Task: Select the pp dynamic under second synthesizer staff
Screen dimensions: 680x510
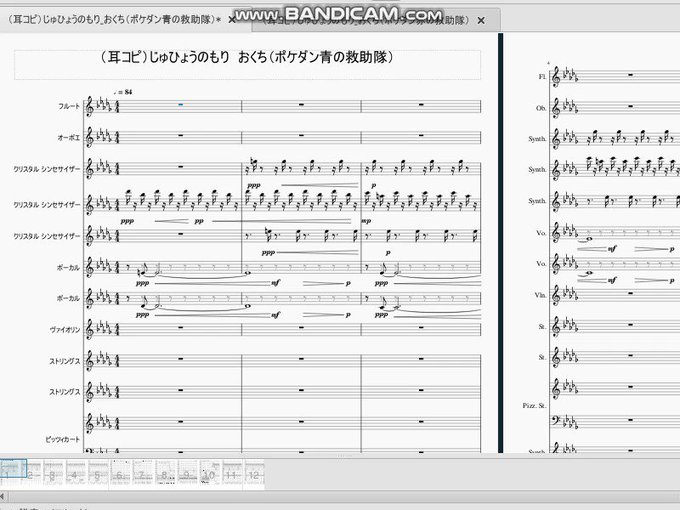Action: [199, 221]
